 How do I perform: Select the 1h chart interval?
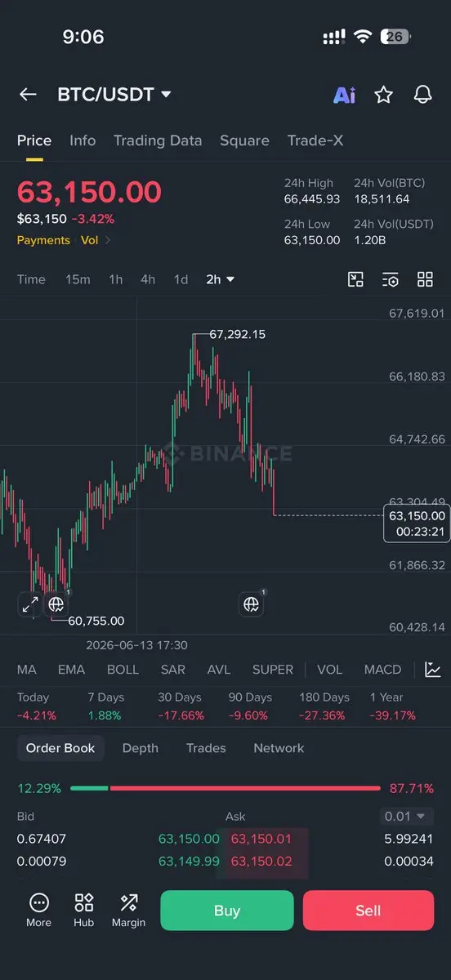coord(116,279)
